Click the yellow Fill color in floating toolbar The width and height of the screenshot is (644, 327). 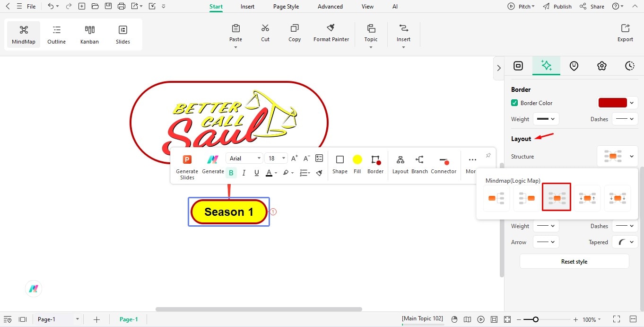click(357, 159)
